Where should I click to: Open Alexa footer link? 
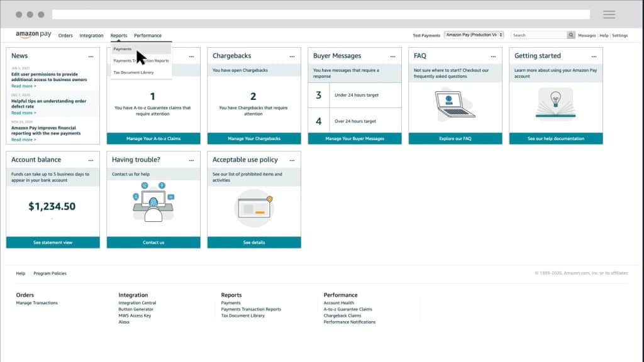coord(124,322)
